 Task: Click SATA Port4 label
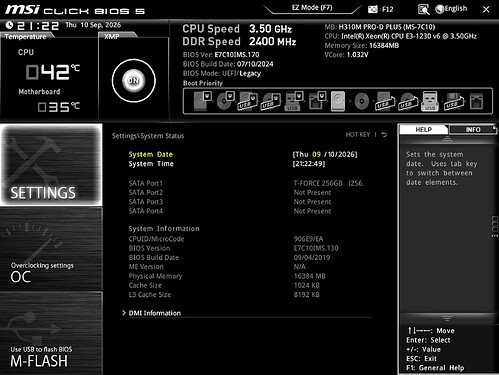pos(146,211)
